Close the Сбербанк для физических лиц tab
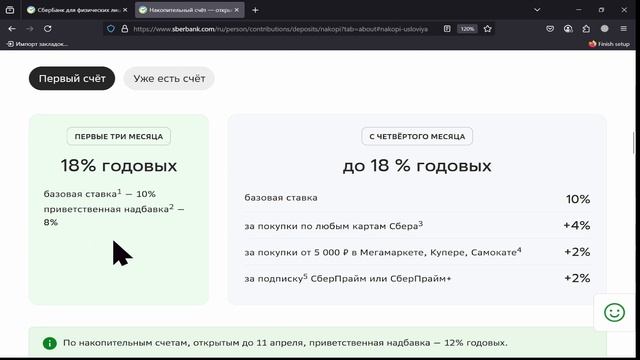 point(125,10)
